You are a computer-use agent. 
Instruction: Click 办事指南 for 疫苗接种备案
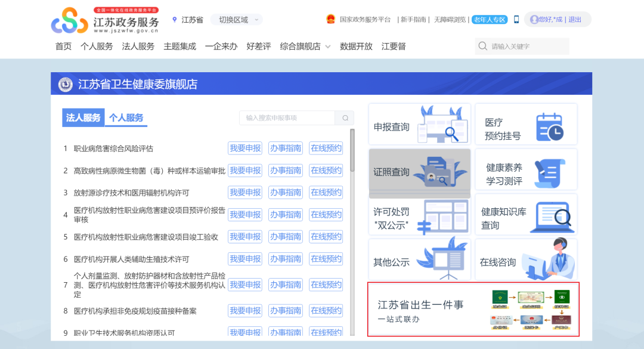(286, 311)
